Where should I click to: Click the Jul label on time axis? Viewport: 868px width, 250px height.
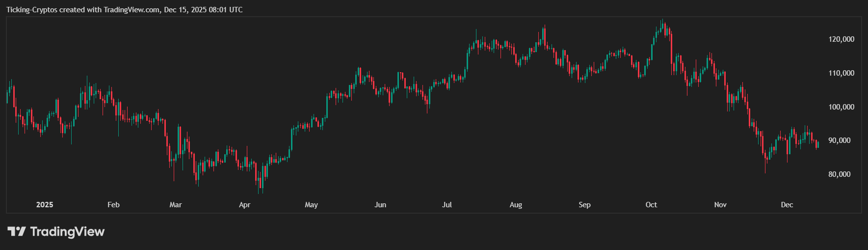point(447,205)
